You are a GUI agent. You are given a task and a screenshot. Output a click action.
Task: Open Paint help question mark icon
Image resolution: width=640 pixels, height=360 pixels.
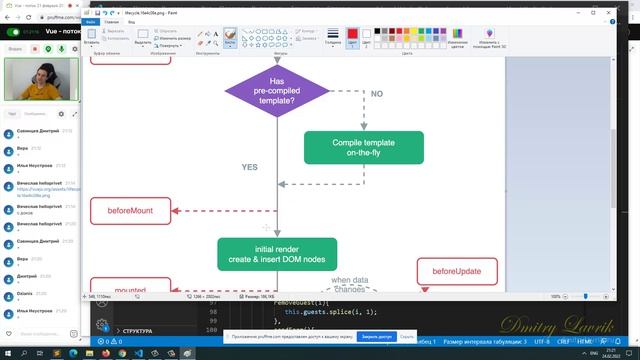tap(612, 22)
